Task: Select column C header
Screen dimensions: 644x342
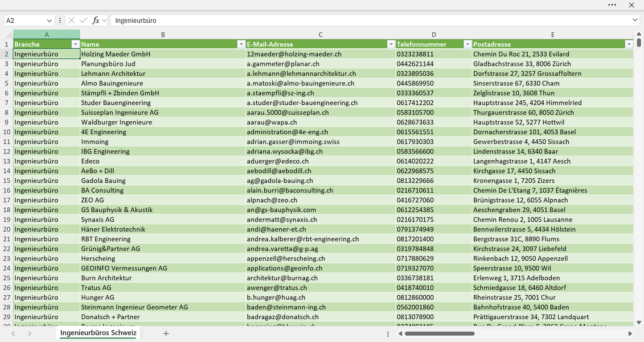Action: coord(320,34)
